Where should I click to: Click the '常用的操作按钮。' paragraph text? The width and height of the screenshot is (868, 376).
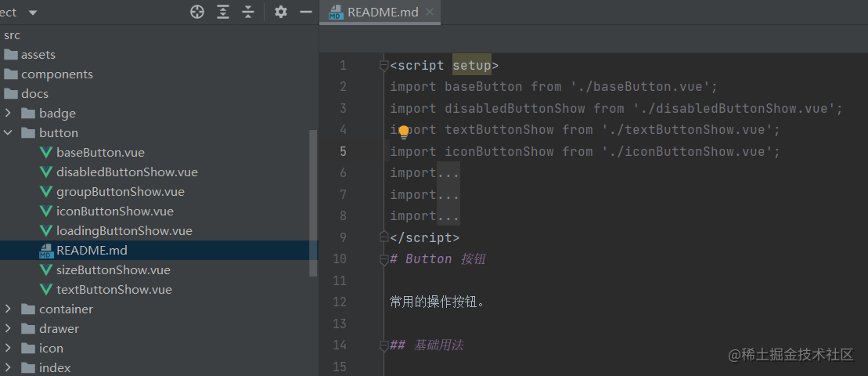pyautogui.click(x=438, y=302)
